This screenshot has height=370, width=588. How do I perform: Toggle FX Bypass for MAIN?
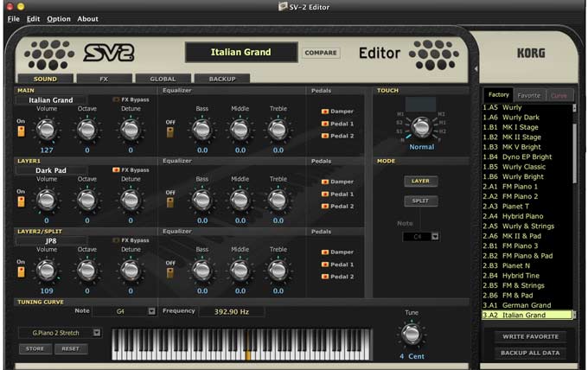(x=116, y=99)
